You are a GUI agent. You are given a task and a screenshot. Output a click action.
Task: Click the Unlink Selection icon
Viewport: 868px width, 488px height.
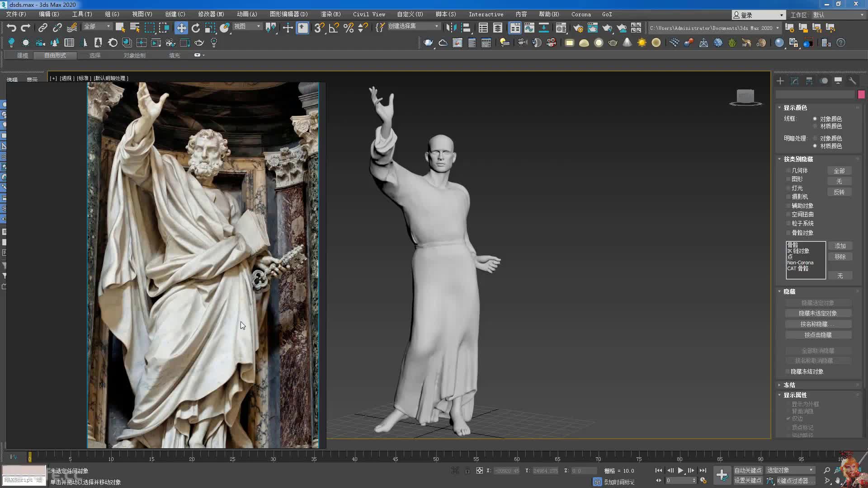point(57,28)
